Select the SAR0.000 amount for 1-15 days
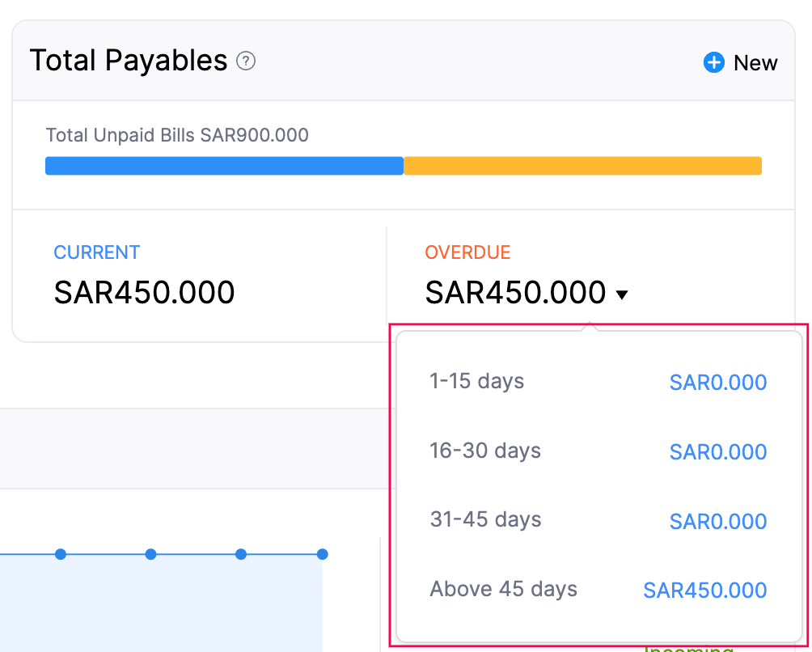 tap(717, 382)
